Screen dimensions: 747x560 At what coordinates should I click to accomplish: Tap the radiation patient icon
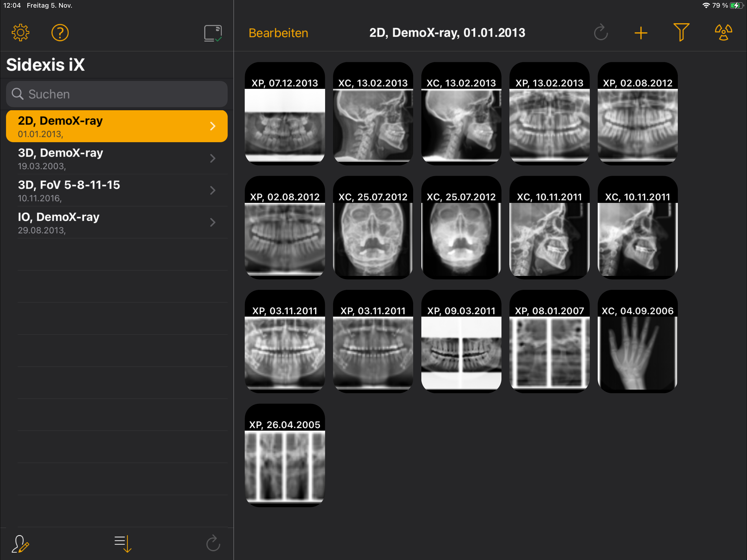723,33
